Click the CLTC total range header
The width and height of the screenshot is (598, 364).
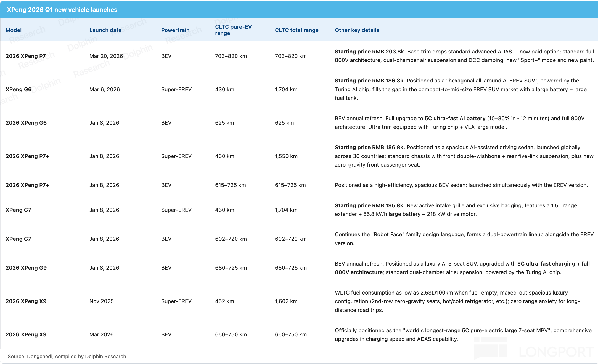pos(297,30)
